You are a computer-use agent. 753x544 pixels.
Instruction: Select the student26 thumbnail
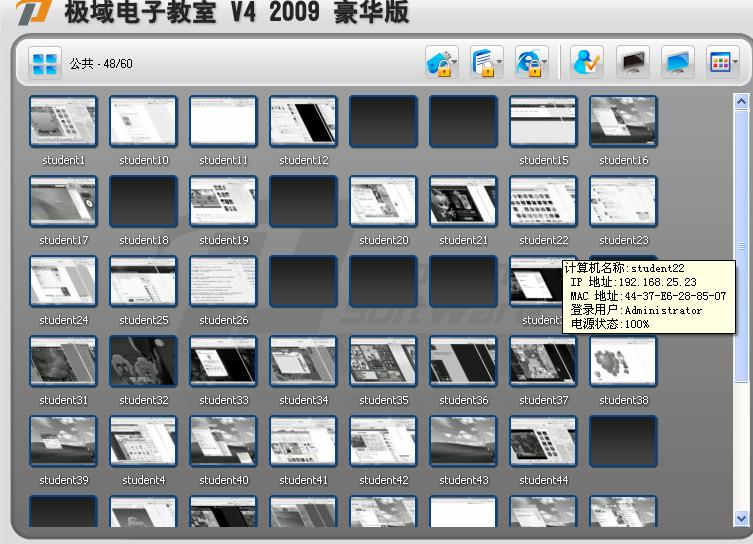tap(223, 281)
